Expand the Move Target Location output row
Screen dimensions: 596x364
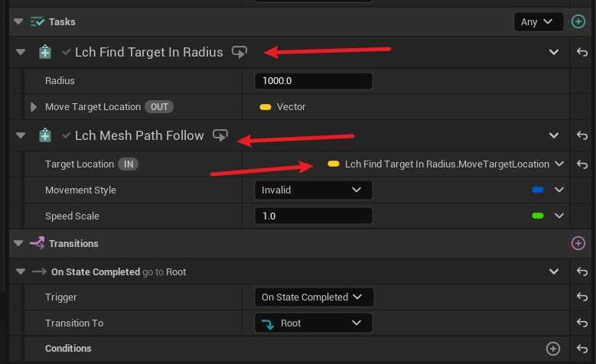coord(34,107)
